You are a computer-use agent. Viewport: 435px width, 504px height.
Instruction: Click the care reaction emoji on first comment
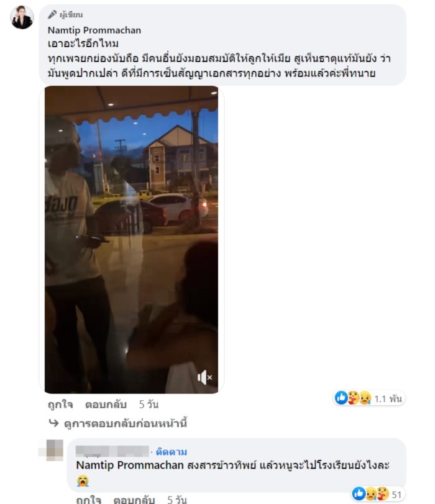click(x=354, y=398)
